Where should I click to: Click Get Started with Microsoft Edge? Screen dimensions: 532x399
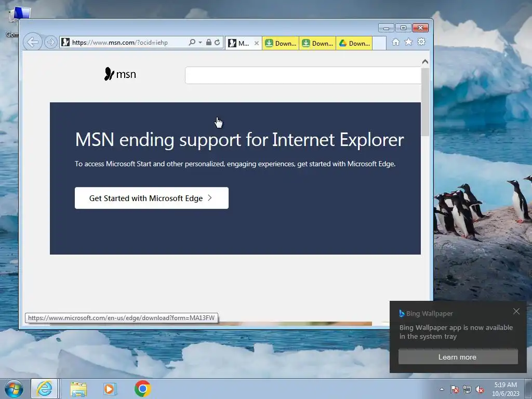click(x=152, y=198)
